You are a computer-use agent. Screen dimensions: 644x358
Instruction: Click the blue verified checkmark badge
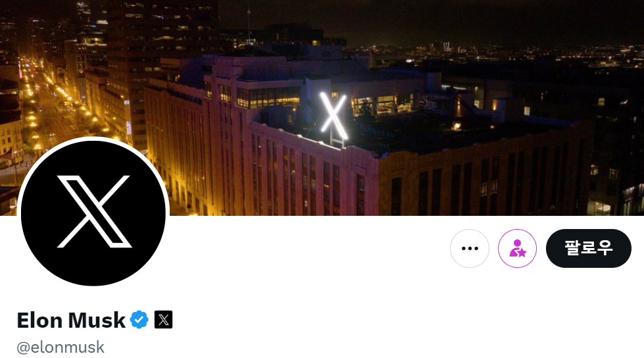click(139, 320)
